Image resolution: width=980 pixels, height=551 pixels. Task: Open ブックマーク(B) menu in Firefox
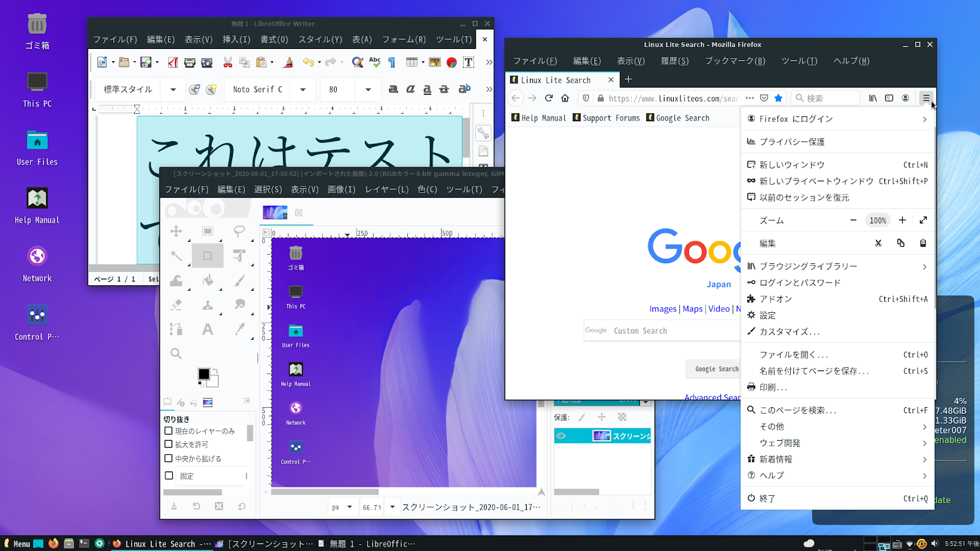tap(735, 61)
